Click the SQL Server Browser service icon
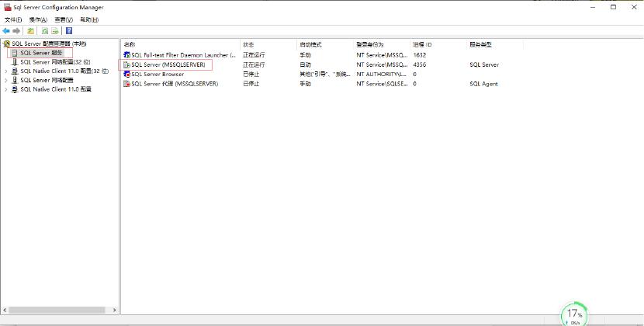Viewport: 644px width, 326px height. pos(127,74)
